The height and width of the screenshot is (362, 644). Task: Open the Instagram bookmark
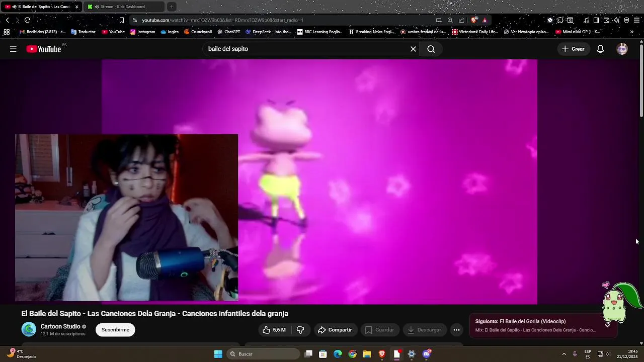click(142, 32)
